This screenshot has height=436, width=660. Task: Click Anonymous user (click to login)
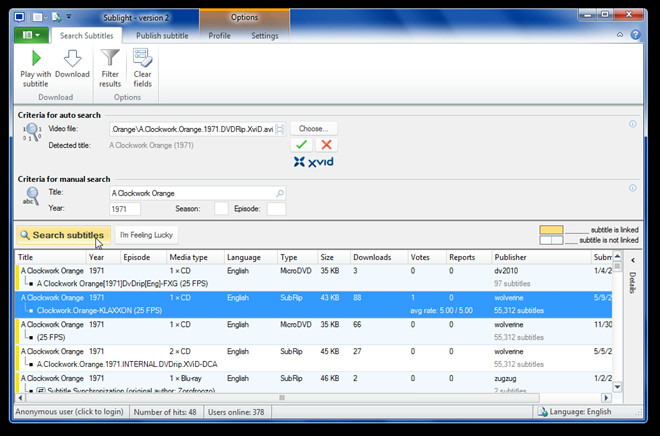(x=69, y=412)
